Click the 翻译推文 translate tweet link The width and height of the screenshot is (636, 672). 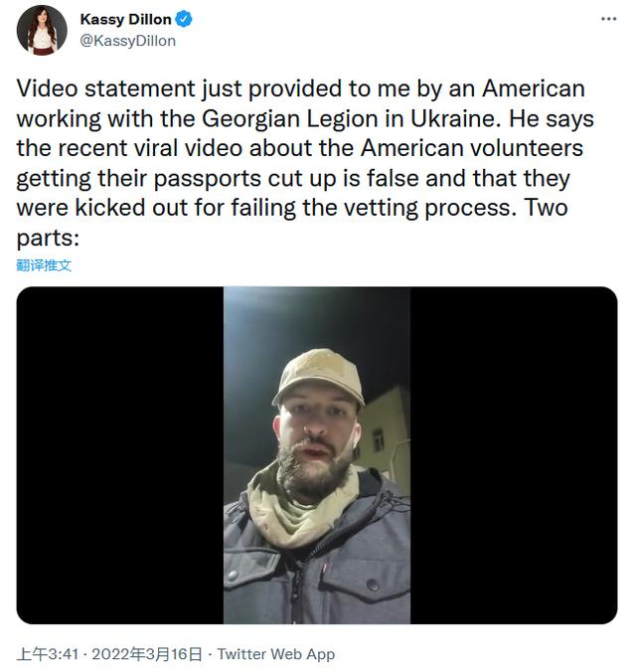point(44,265)
